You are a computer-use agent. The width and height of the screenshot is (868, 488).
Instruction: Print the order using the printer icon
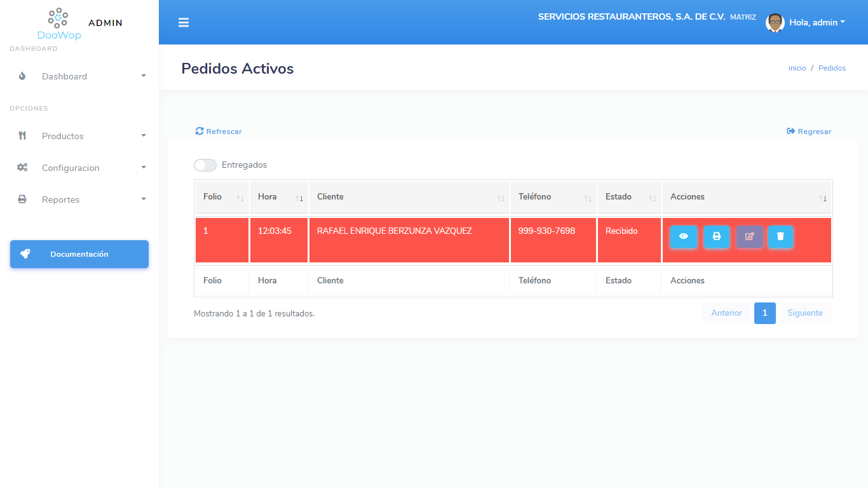(x=717, y=236)
